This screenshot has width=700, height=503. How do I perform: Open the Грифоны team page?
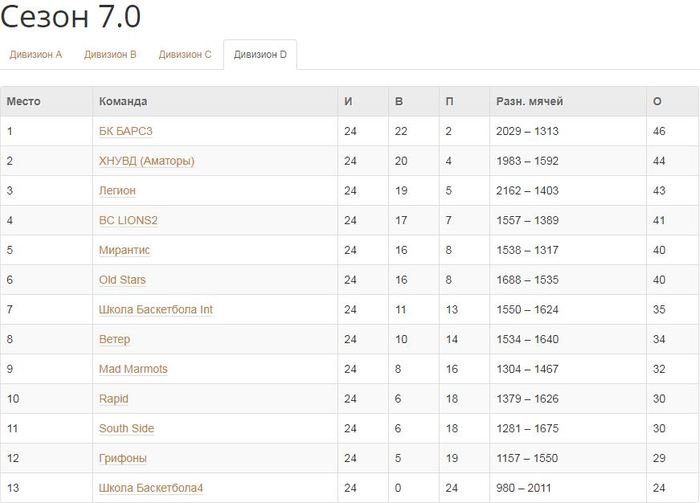[x=122, y=458]
